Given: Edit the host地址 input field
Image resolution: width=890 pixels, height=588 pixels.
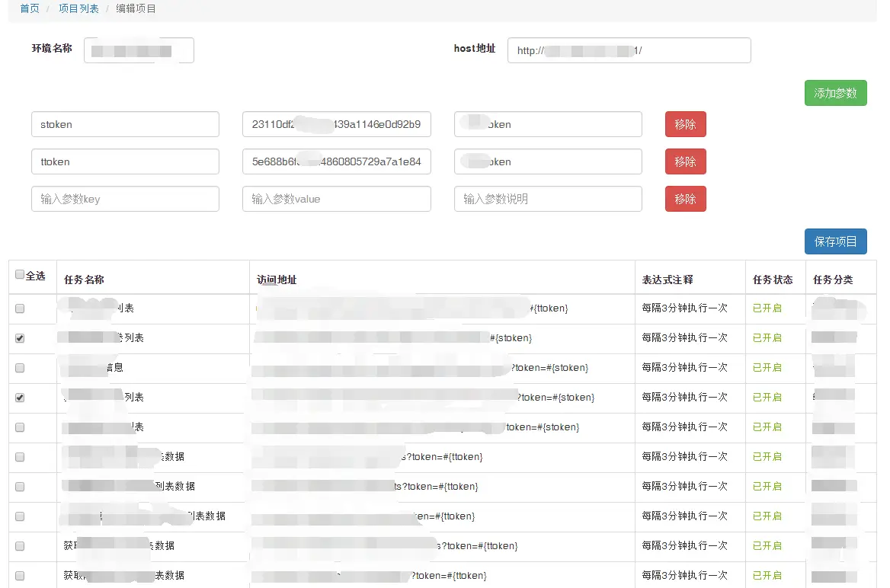Looking at the screenshot, I should (x=629, y=50).
